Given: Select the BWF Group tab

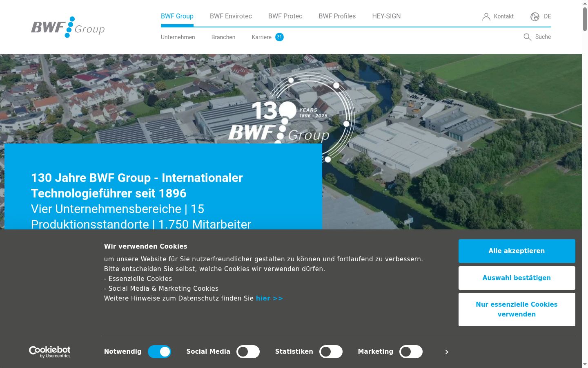Looking at the screenshot, I should click(x=177, y=16).
